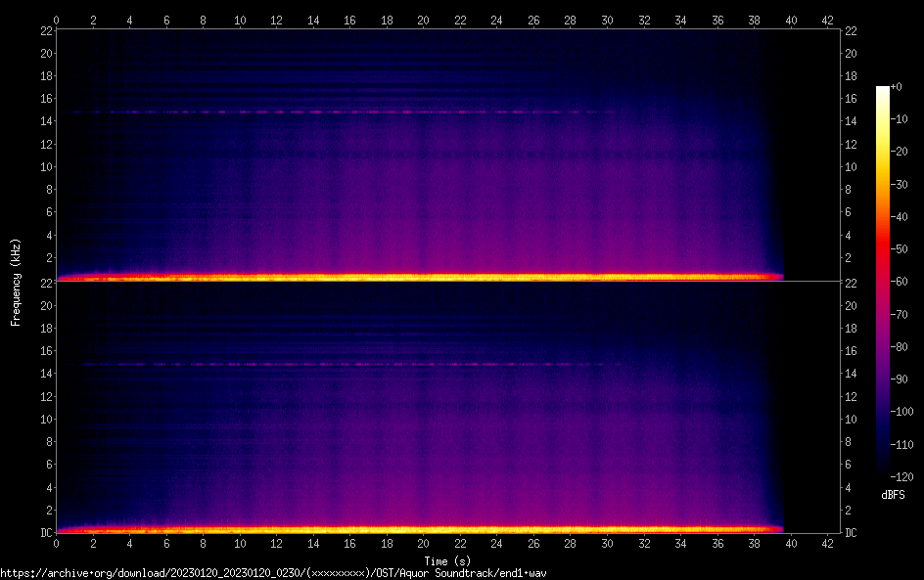This screenshot has width=924, height=580.
Task: Click the 20 second mark on bottom time axis
Action: (424, 545)
